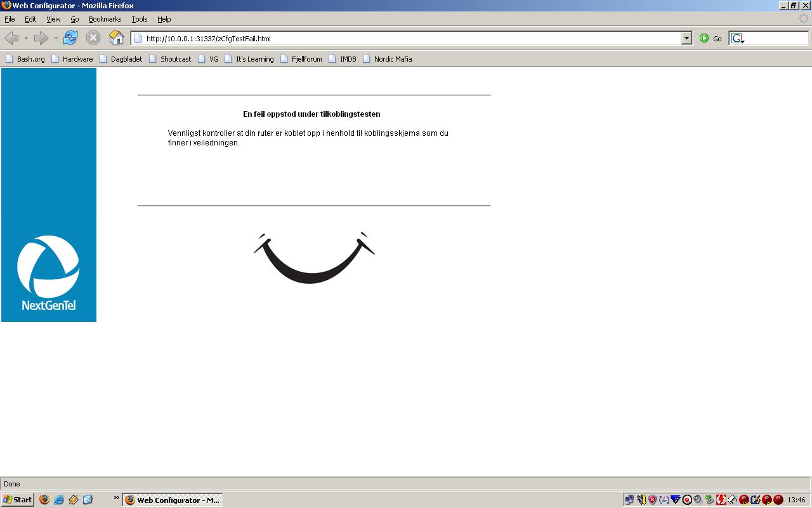812x508 pixels.
Task: Click the Windows Start button
Action: [18, 500]
